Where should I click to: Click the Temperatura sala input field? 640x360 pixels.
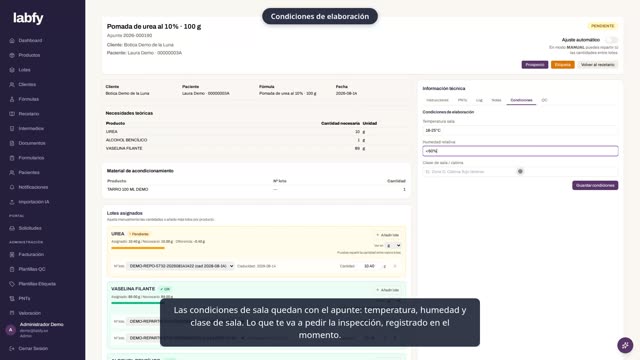click(520, 131)
